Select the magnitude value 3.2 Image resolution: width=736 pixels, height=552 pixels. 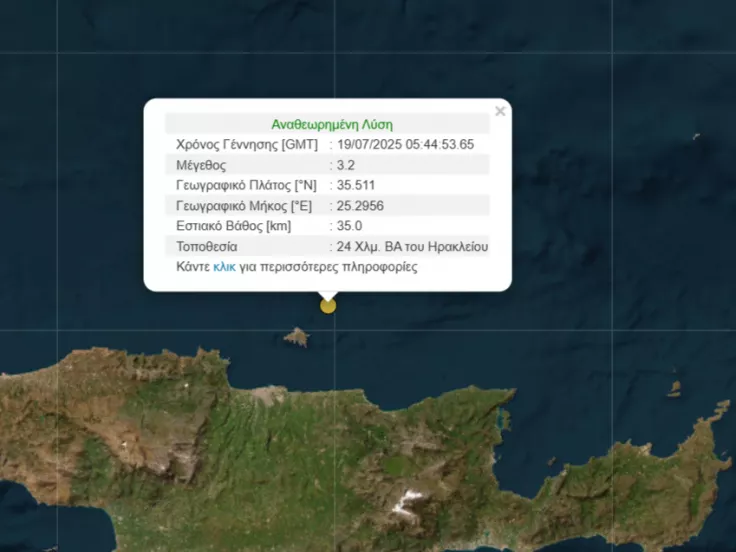348,165
